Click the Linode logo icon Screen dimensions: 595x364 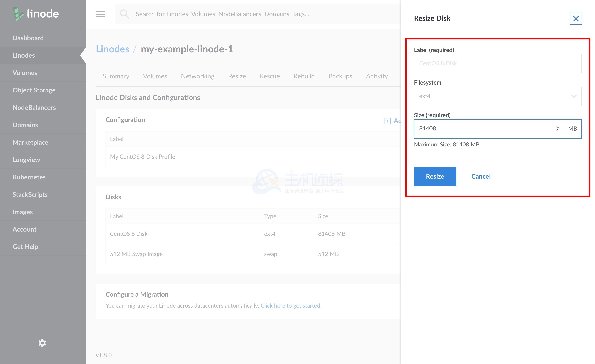(x=18, y=14)
